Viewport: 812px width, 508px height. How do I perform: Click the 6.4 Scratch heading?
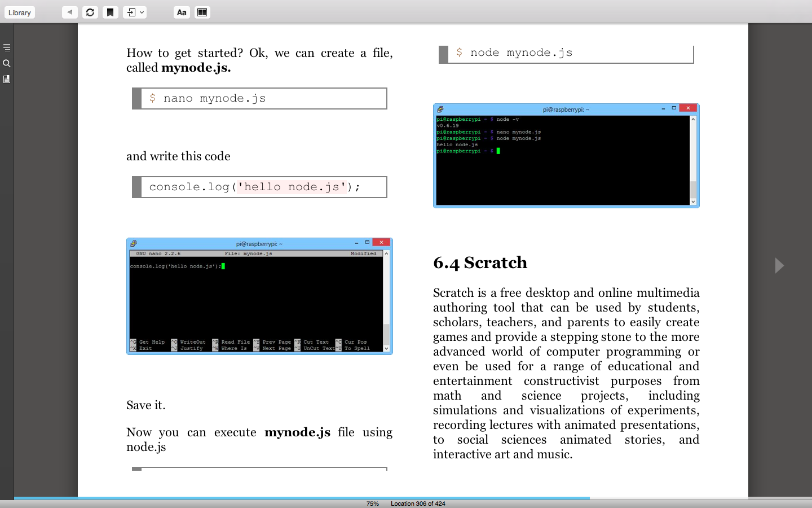click(480, 262)
